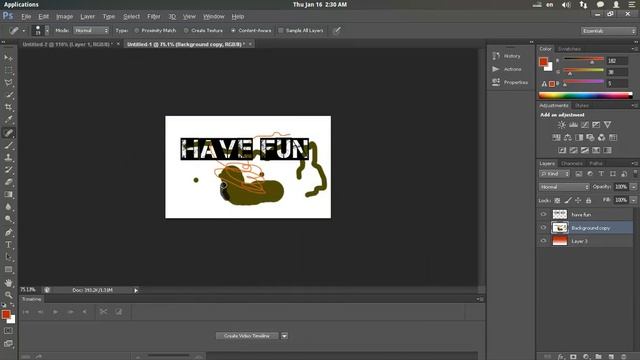Select the Horizontal Type tool
Image resolution: width=640 pixels, height=360 pixels.
coord(8,245)
